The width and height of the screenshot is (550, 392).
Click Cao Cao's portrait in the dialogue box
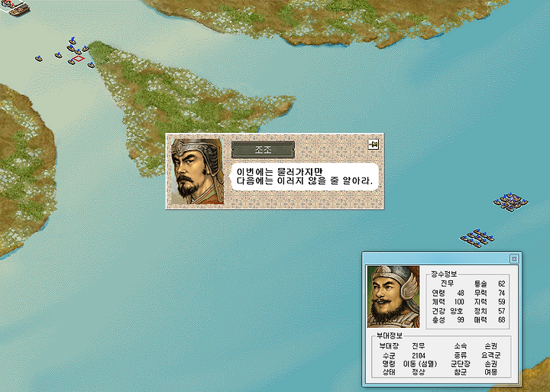tap(197, 171)
